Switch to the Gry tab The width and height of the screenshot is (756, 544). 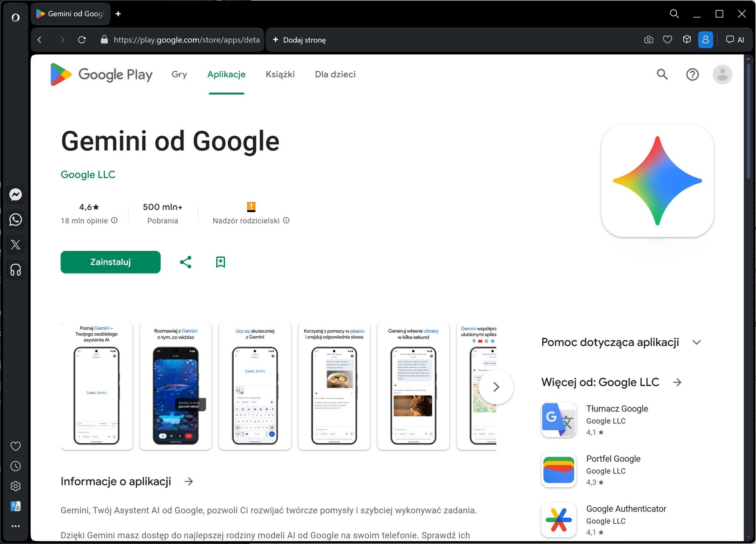(x=179, y=74)
